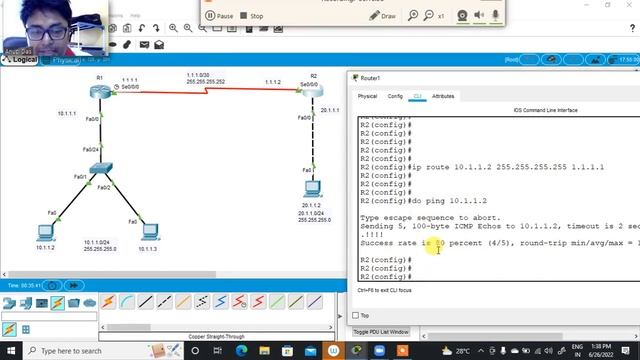
Task: Select the Add Simple PDU envelope
Action: pyautogui.click(x=144, y=44)
